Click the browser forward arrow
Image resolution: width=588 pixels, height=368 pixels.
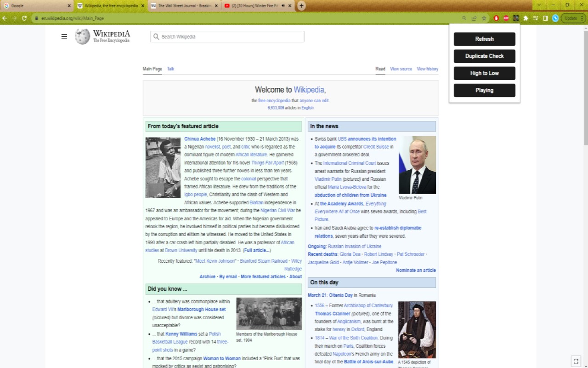14,18
